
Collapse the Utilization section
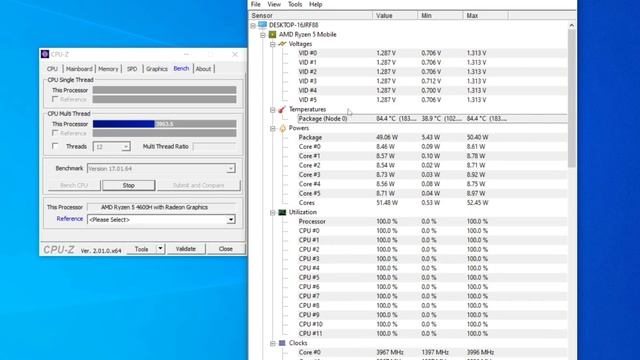[273, 213]
